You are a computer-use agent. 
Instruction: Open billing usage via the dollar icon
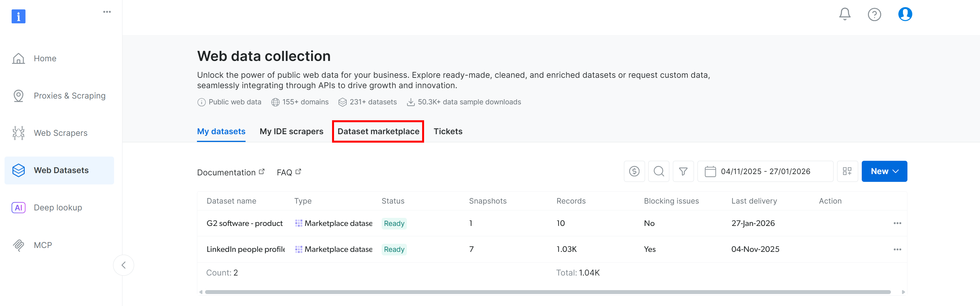tap(634, 171)
